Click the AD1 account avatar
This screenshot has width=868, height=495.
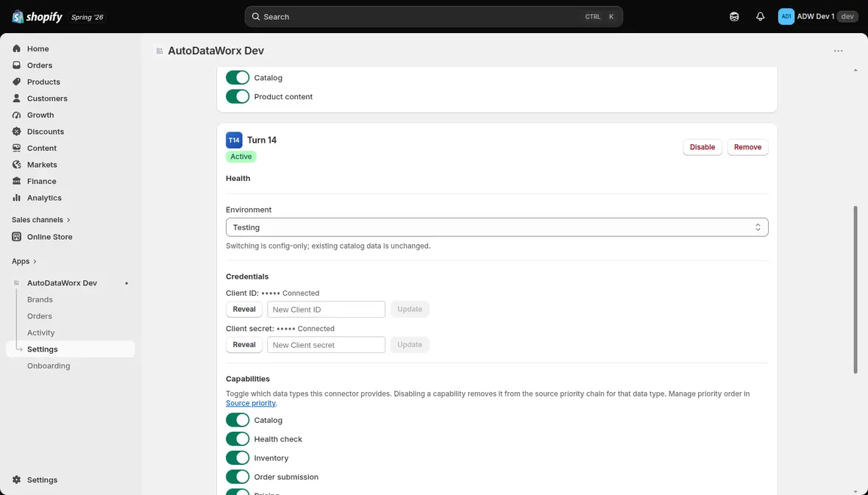[786, 17]
